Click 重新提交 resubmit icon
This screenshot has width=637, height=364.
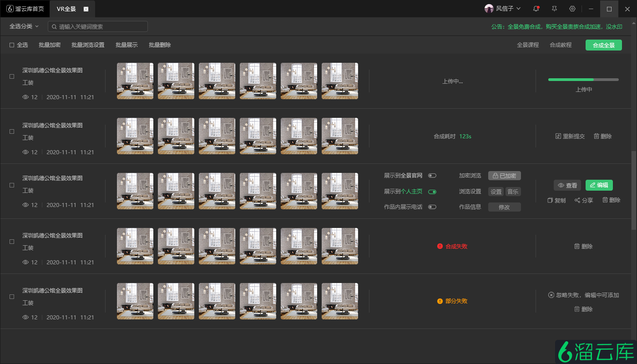(x=558, y=136)
